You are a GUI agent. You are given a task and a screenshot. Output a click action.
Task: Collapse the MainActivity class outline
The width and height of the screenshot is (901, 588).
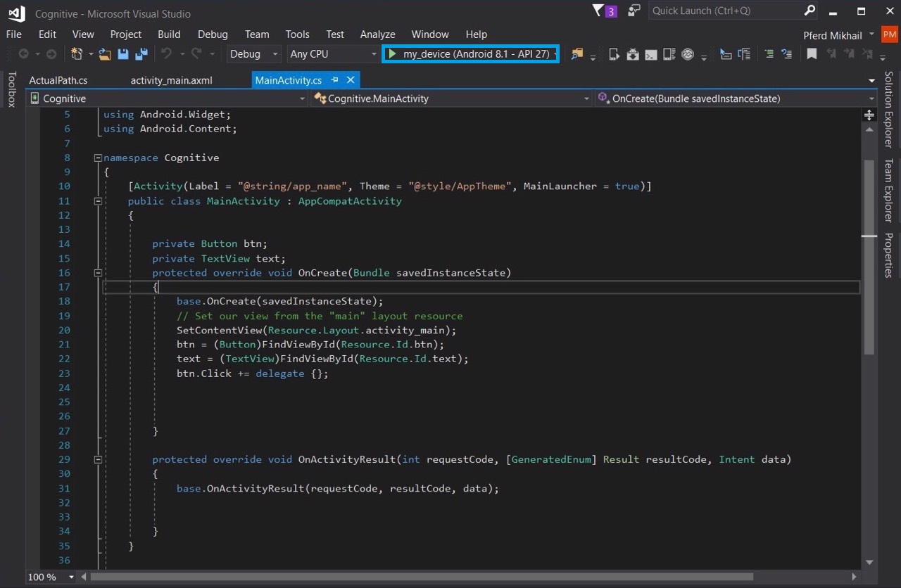(x=98, y=201)
